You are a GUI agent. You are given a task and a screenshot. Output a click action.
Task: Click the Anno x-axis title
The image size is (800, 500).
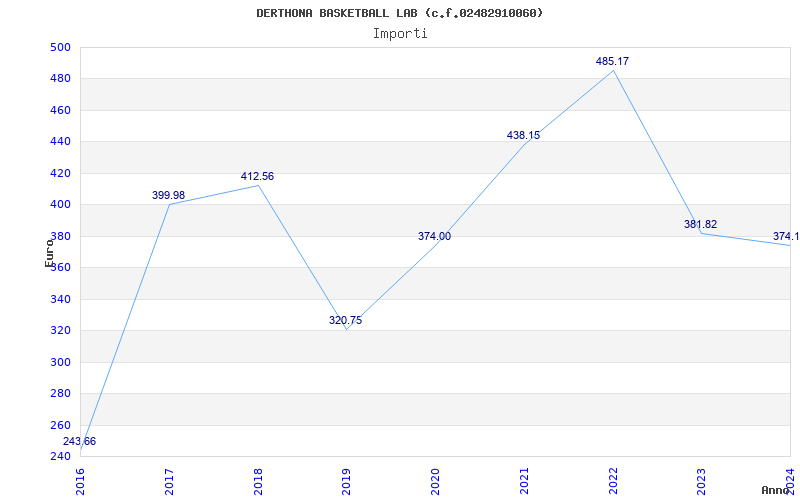click(x=775, y=490)
